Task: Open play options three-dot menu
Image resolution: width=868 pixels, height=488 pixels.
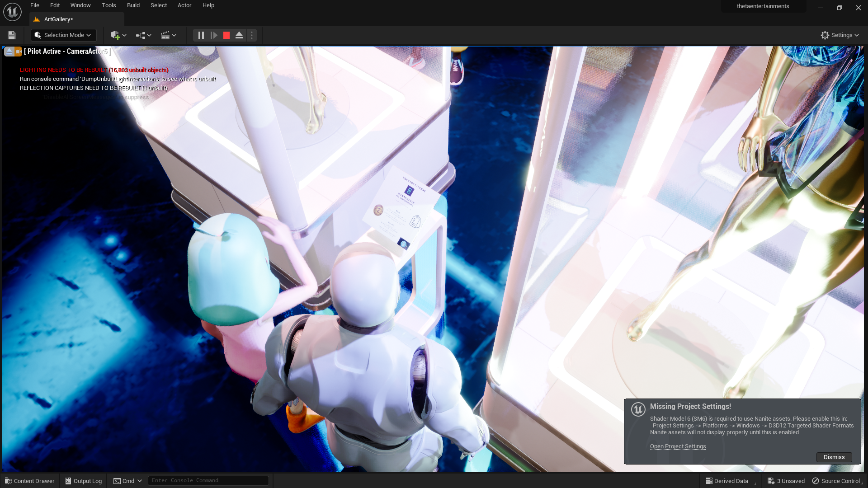Action: pyautogui.click(x=252, y=35)
